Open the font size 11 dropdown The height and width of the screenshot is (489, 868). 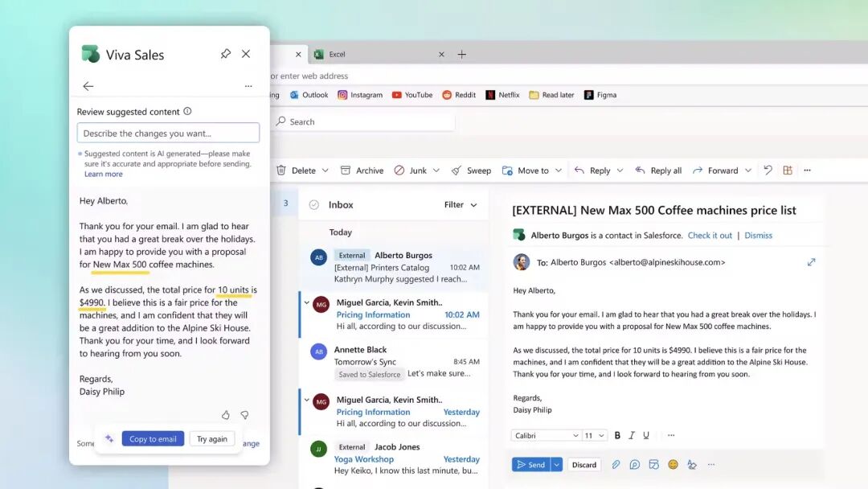595,435
